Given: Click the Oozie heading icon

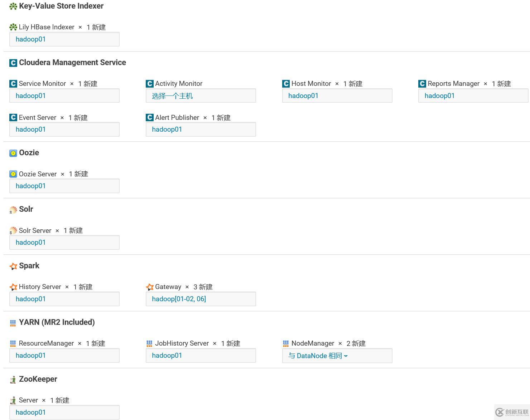Looking at the screenshot, I should click(13, 153).
